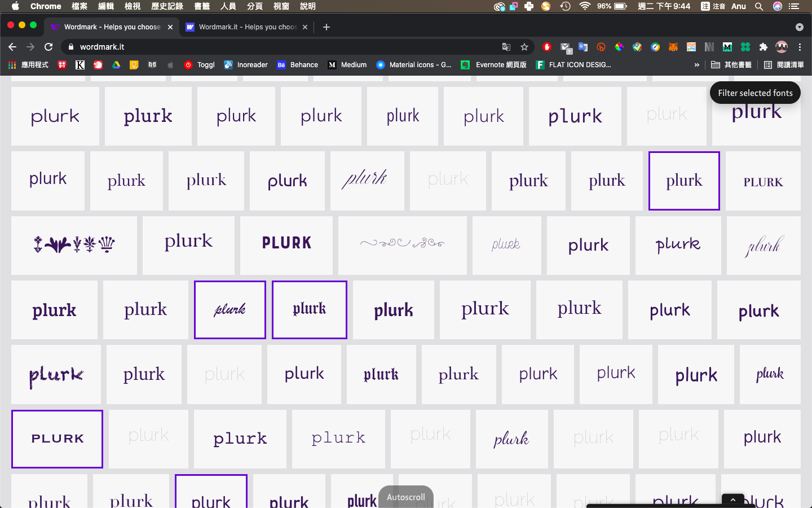
Task: Open the 說明 help menu
Action: [x=308, y=6]
